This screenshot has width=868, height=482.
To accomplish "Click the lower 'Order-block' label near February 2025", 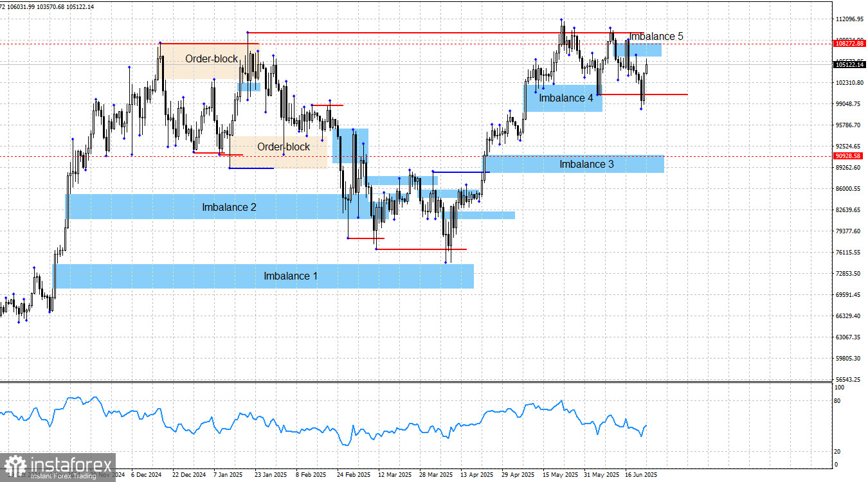I will tap(284, 147).
